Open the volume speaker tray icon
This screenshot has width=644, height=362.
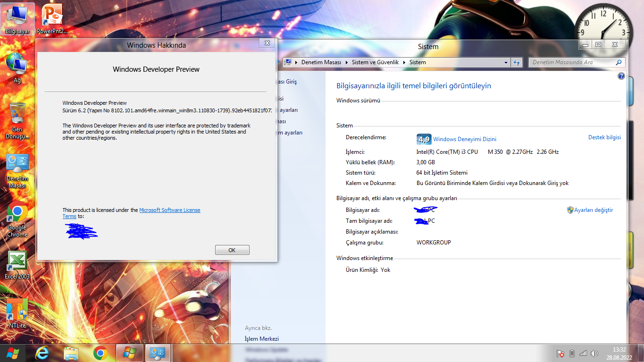(x=594, y=353)
